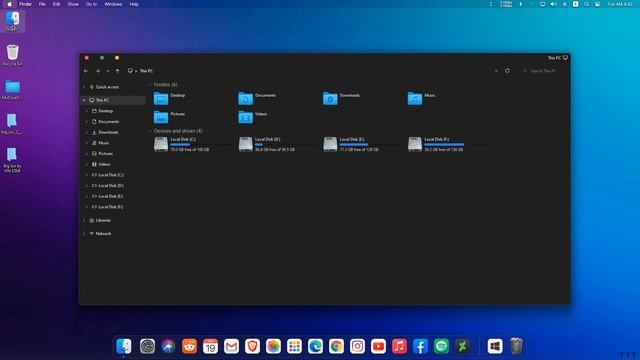This screenshot has width=640, height=360.
Task: Open the Recycle Bin desktop icon
Action: click(13, 55)
